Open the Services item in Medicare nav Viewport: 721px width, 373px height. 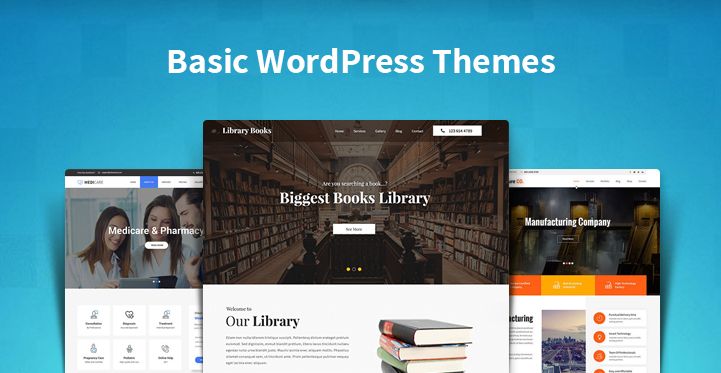[166, 182]
